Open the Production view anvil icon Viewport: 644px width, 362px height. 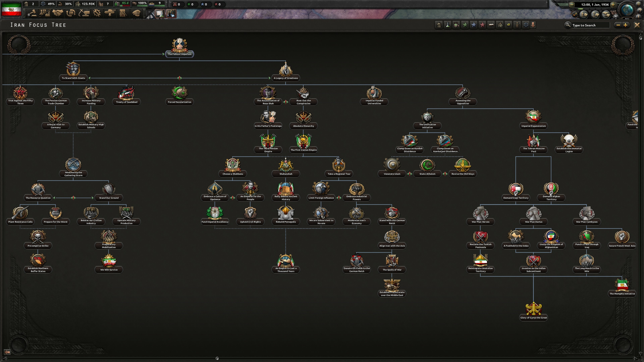(84, 13)
